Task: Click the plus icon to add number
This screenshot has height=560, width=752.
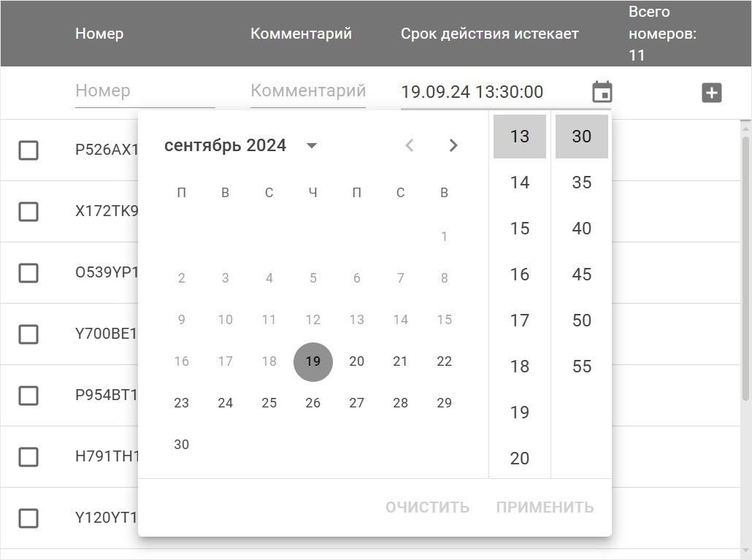Action: coord(711,93)
